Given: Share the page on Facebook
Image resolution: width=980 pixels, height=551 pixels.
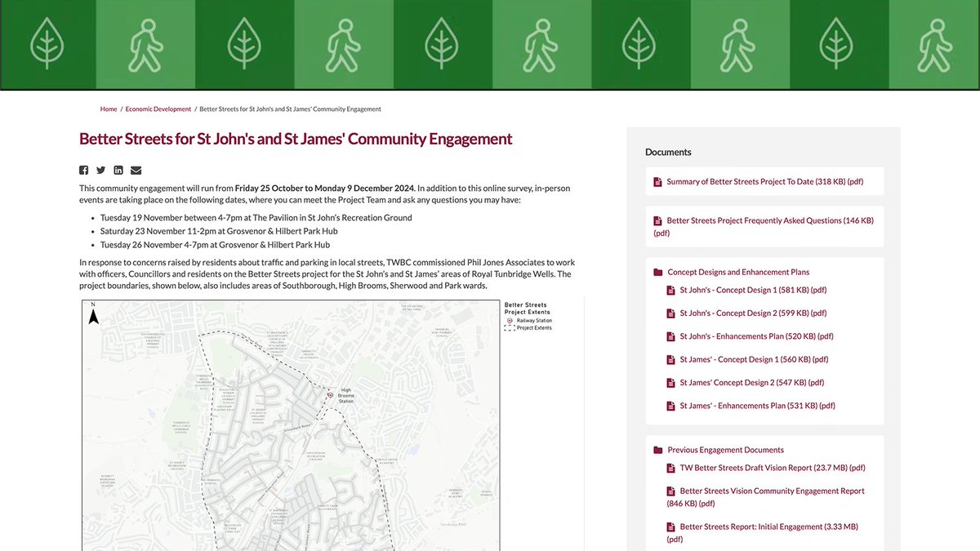Looking at the screenshot, I should (x=83, y=170).
